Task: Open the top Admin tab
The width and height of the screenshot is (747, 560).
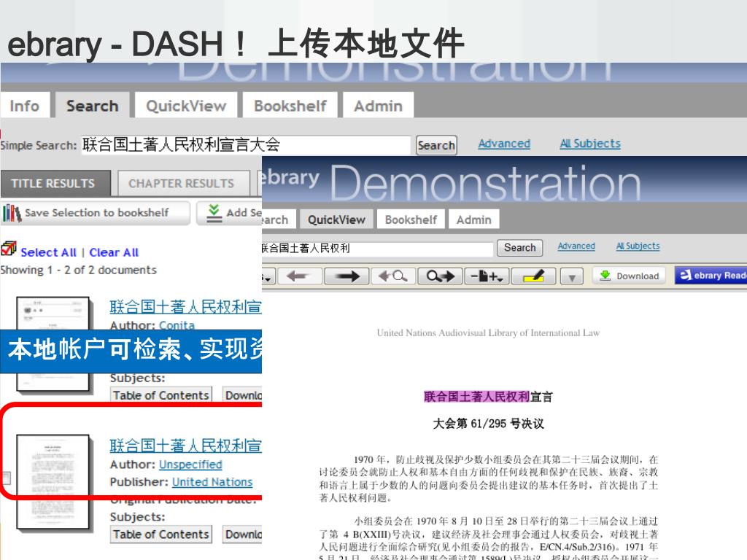Action: pyautogui.click(x=379, y=105)
